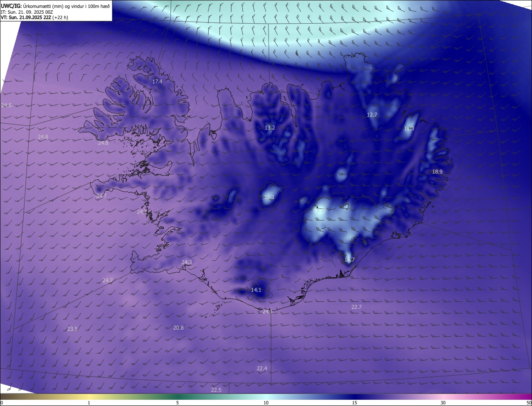
Task: Click the 9.9 label on the glacier
Action: (x=319, y=210)
